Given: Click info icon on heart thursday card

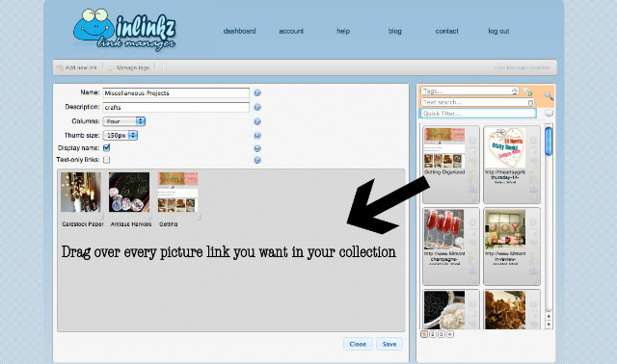Looking at the screenshot, I should [533, 141].
